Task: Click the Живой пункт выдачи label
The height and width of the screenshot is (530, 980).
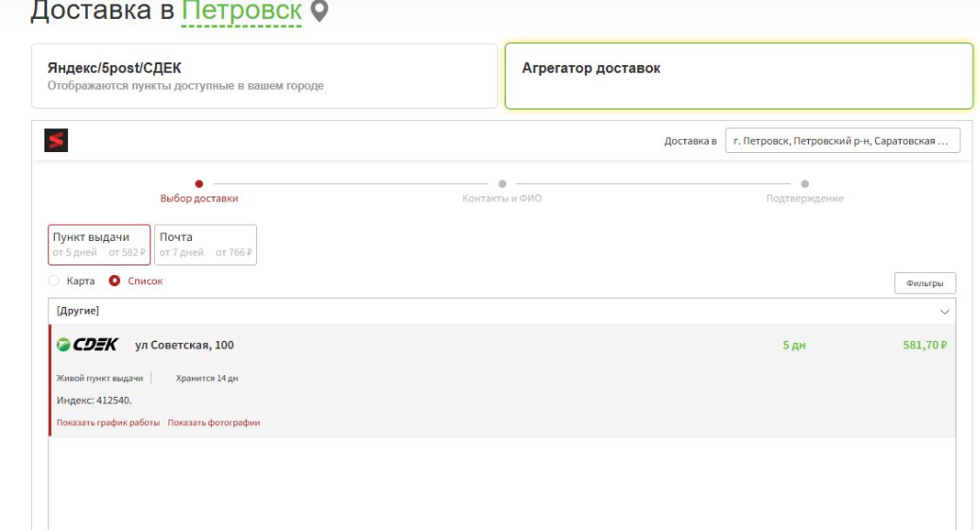Action: coord(100,378)
